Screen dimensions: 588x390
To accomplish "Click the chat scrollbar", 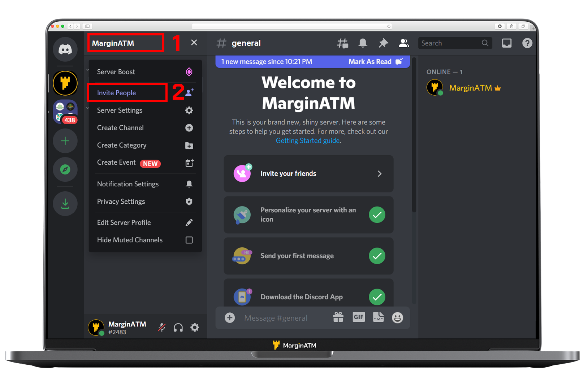I will point(414,135).
